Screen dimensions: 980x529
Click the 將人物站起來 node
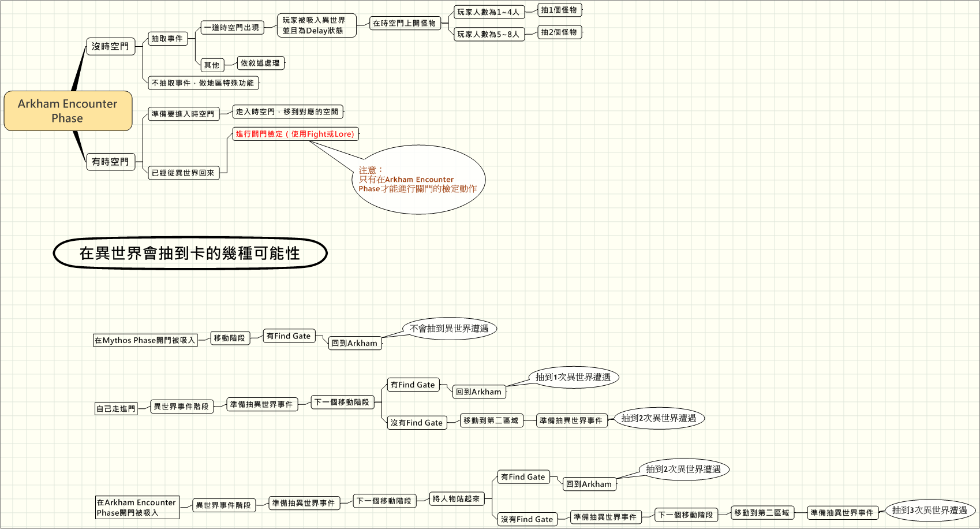(x=457, y=498)
